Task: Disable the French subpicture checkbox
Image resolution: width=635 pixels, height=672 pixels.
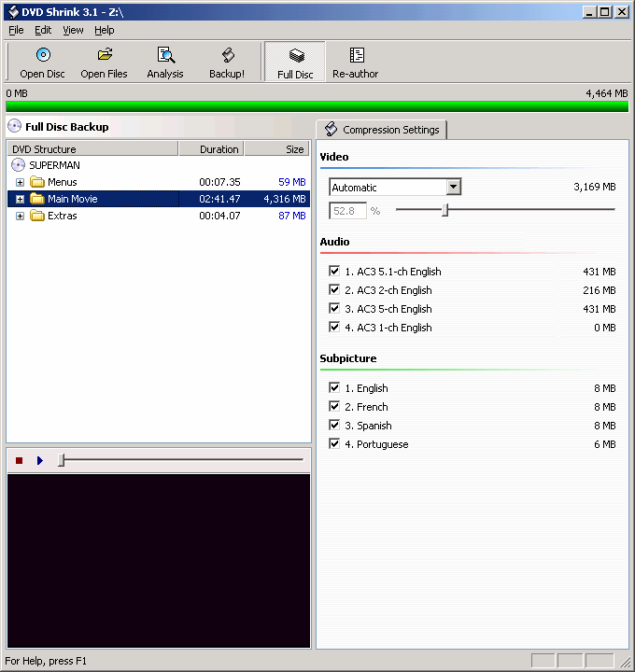Action: [334, 407]
